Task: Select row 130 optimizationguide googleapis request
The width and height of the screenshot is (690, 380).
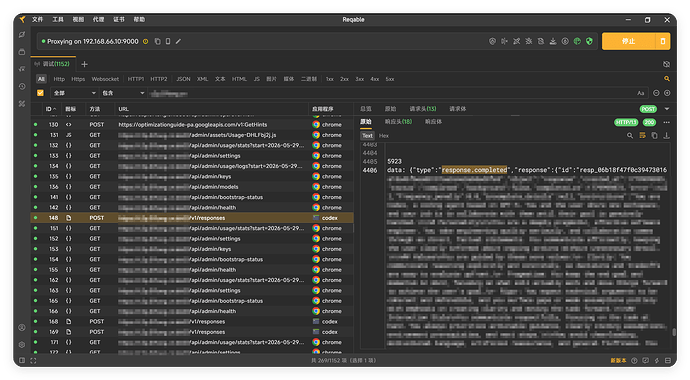Action: (192, 124)
